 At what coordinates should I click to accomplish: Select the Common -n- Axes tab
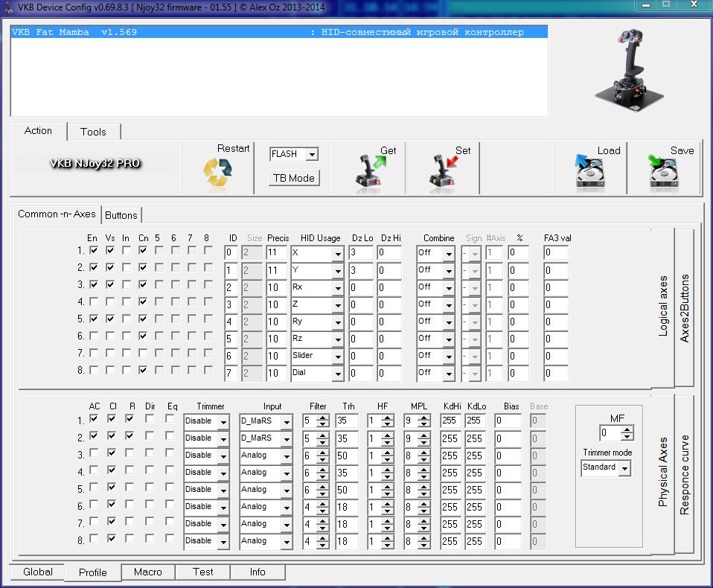point(57,214)
